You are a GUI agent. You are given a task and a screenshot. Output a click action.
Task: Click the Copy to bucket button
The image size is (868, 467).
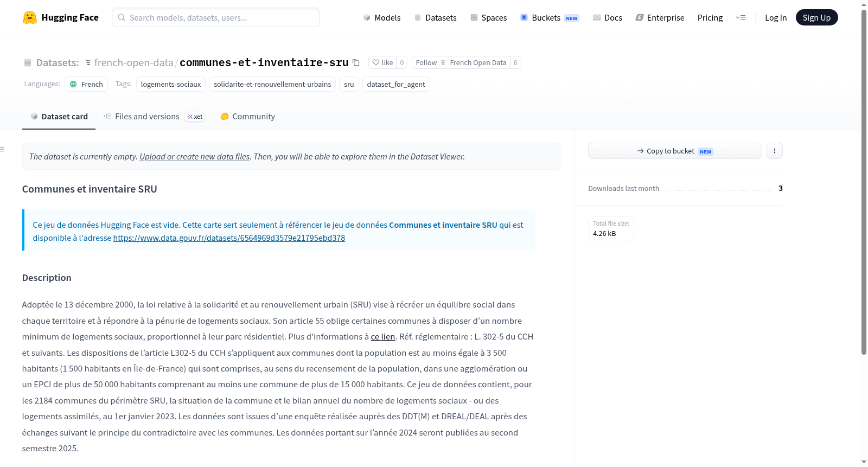(x=675, y=151)
